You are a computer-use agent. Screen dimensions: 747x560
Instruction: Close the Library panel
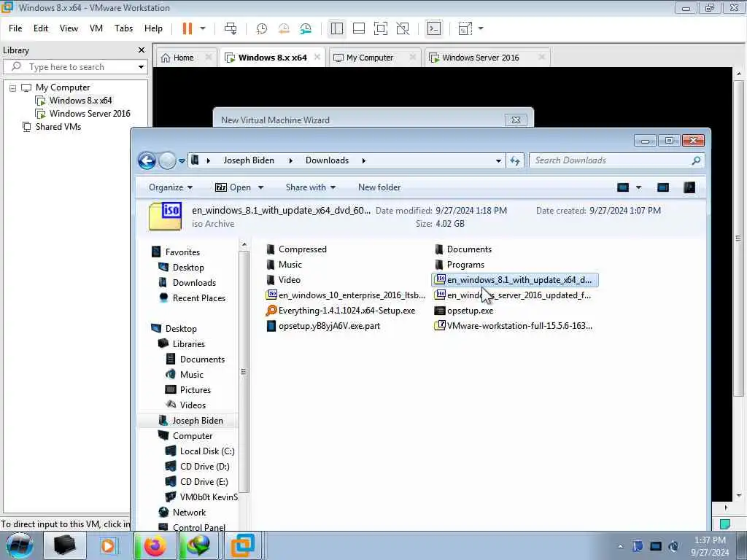click(x=141, y=50)
